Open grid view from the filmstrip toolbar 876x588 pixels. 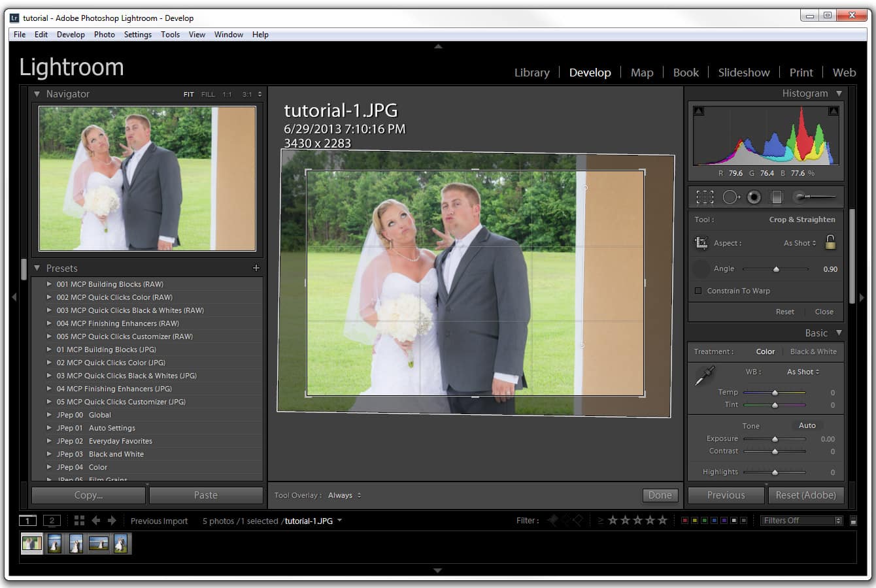78,521
